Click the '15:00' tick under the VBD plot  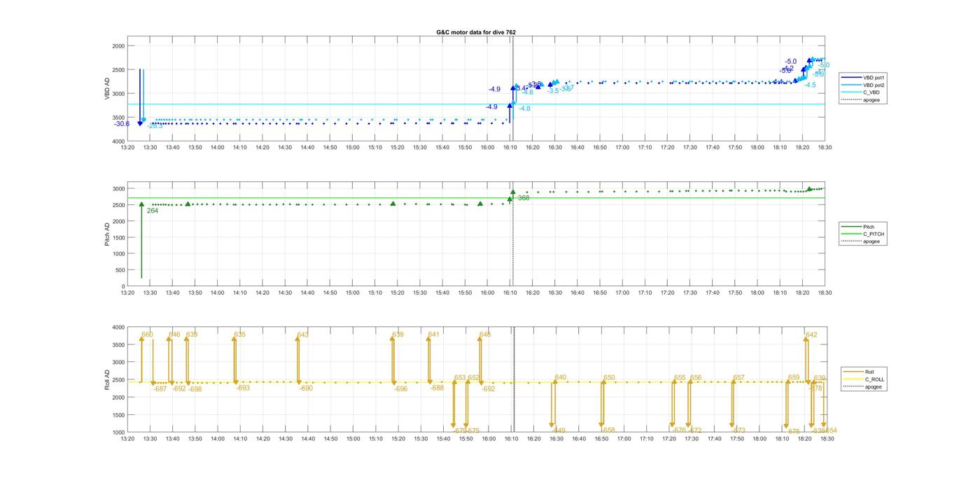point(352,148)
